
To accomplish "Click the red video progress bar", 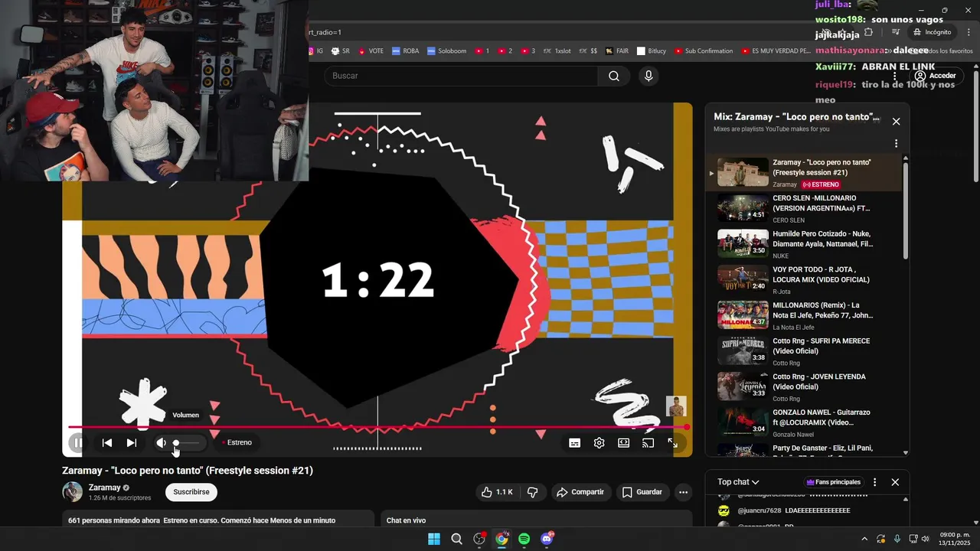I will pos(378,427).
